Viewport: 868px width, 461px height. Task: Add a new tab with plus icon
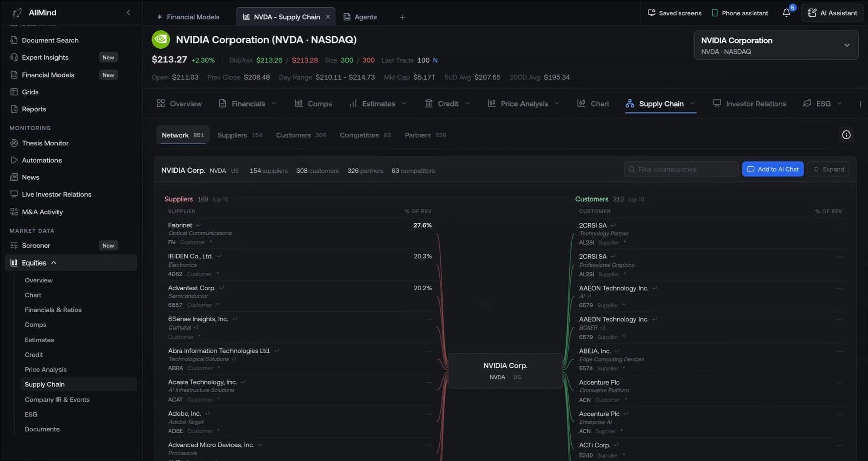(402, 17)
